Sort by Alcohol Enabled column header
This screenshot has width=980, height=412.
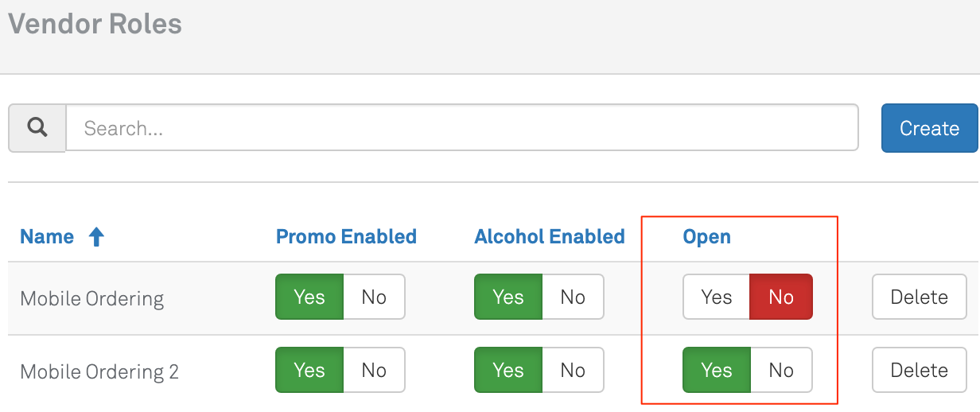pos(549,237)
